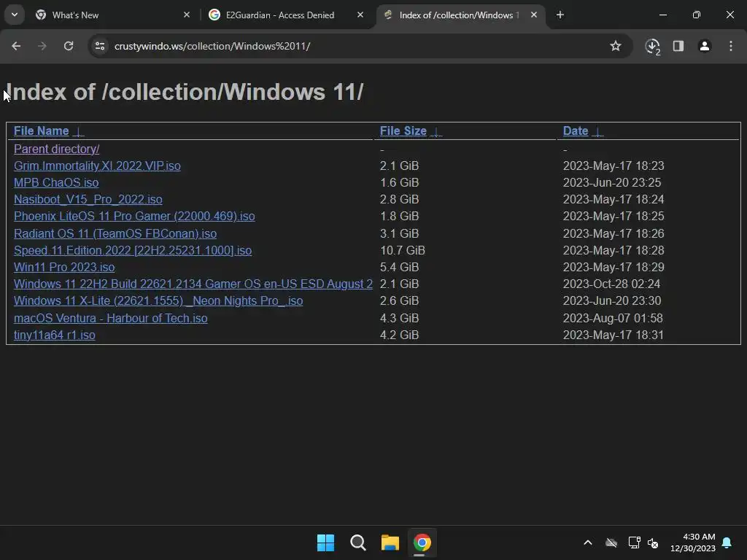The height and width of the screenshot is (560, 747).
Task: Click the Index of /collection/Windows 11/ heading
Action: (185, 92)
